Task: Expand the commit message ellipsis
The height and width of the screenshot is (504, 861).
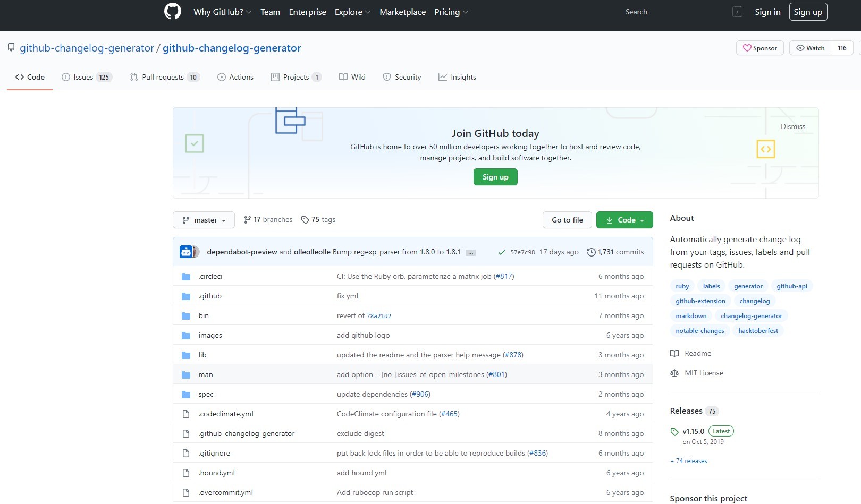Action: 470,253
